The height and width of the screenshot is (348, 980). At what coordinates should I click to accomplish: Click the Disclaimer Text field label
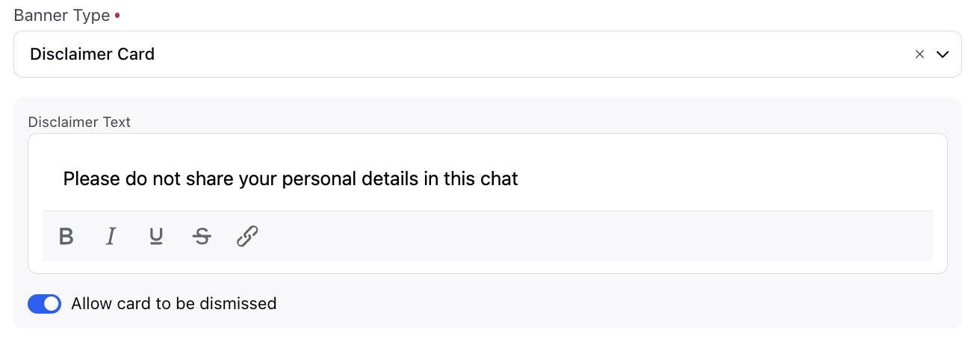point(79,122)
